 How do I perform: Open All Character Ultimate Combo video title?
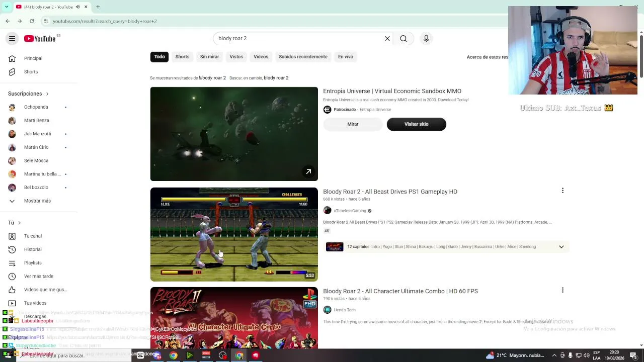click(400, 291)
